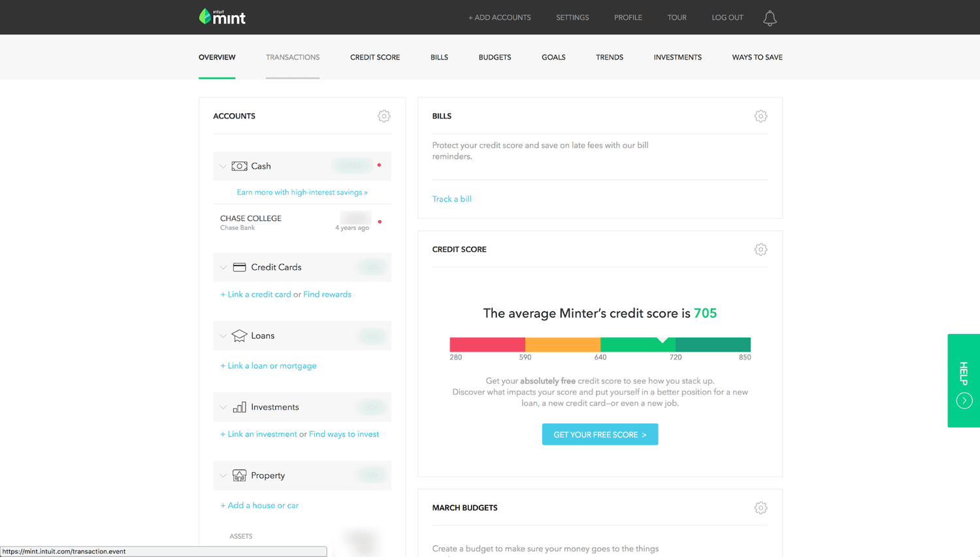Collapse the Cash section chevron
The width and height of the screenshot is (980, 557).
[x=223, y=166]
